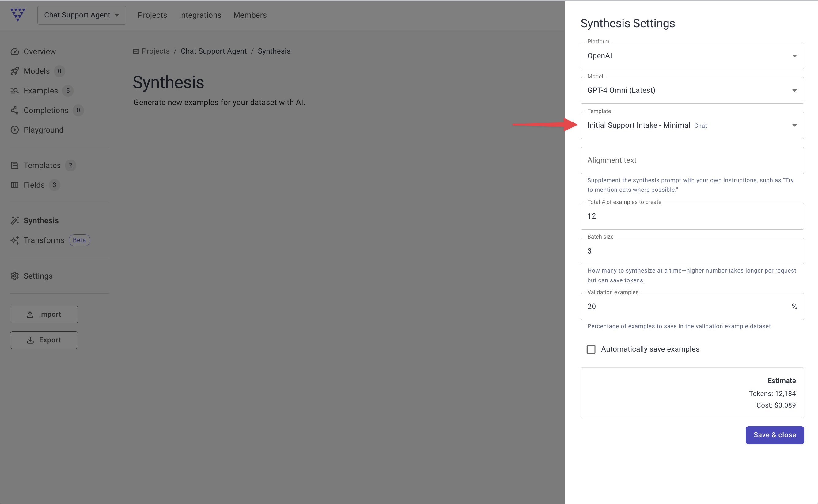Click the Templates document icon
The image size is (818, 504).
15,165
